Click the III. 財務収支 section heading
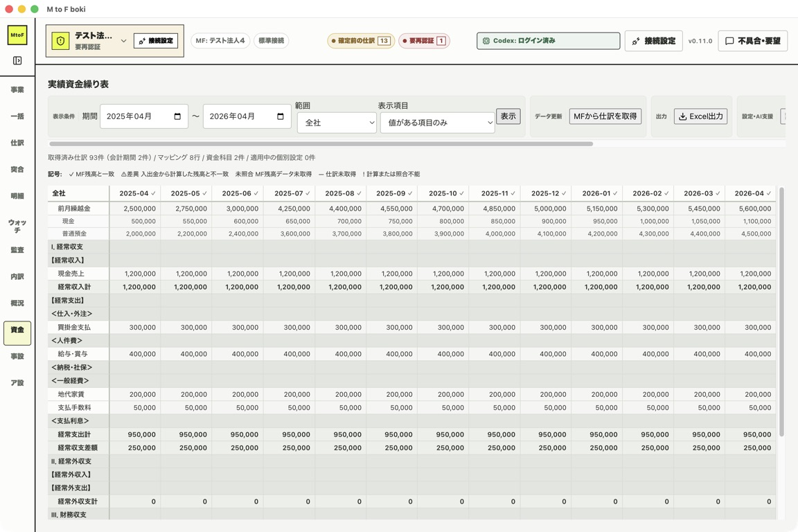This screenshot has width=798, height=532. pyautogui.click(x=69, y=515)
